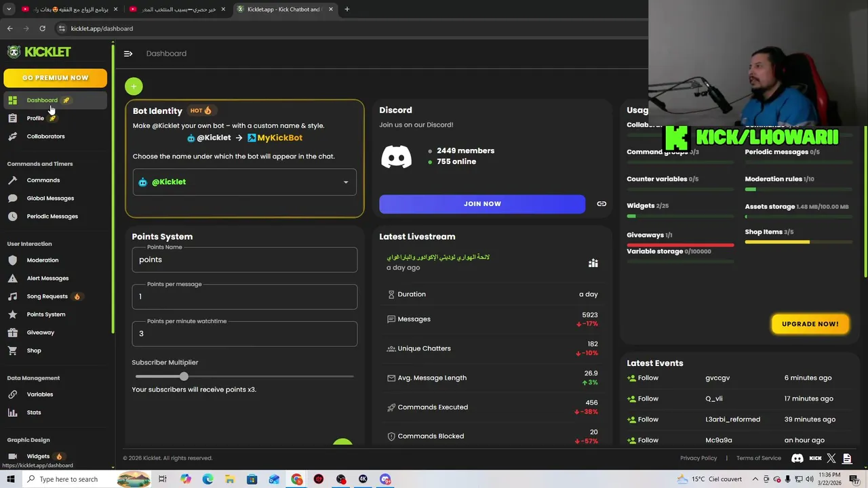Viewport: 868px width, 488px height.
Task: Click the GO PREMIUM NOW button
Action: point(55,78)
